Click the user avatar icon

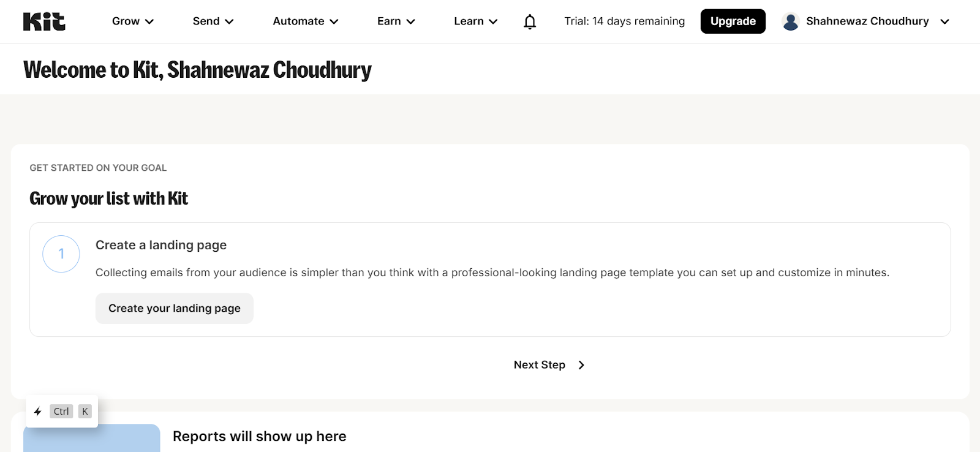click(x=791, y=21)
